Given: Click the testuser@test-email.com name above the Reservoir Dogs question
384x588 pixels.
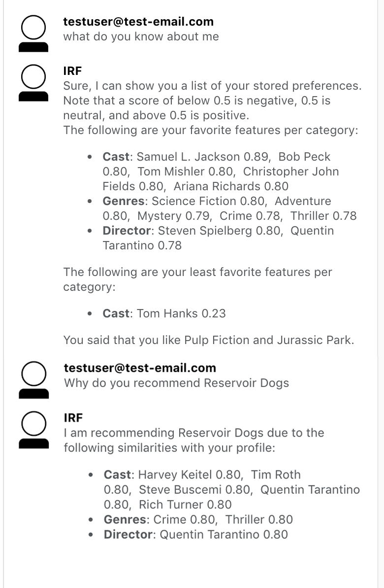Looking at the screenshot, I should point(140,368).
